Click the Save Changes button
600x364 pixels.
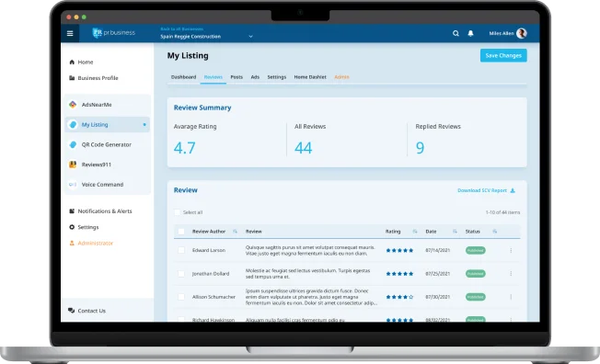[503, 55]
